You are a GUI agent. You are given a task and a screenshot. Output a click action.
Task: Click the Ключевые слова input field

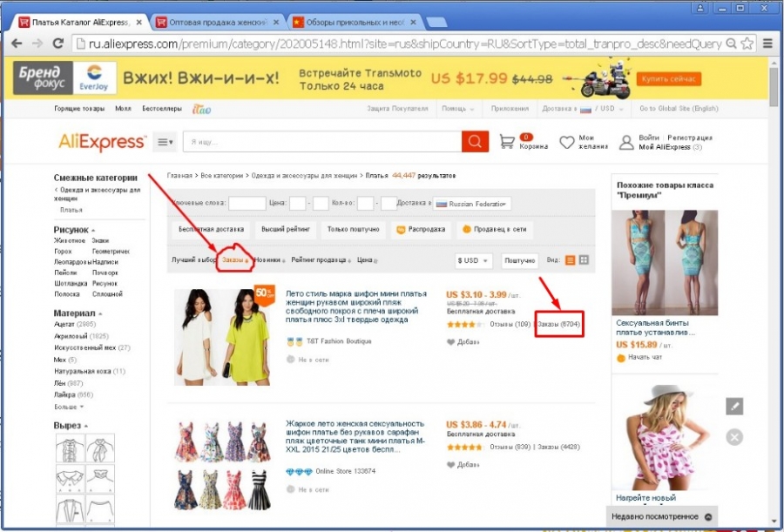[x=247, y=204]
